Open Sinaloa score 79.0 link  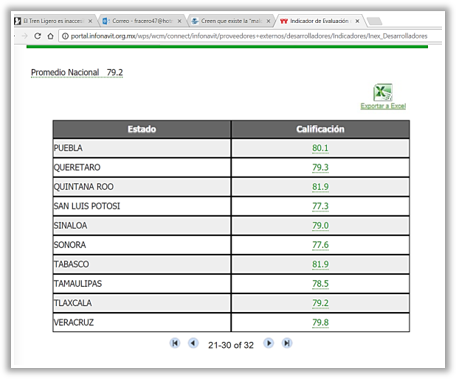[x=320, y=226]
